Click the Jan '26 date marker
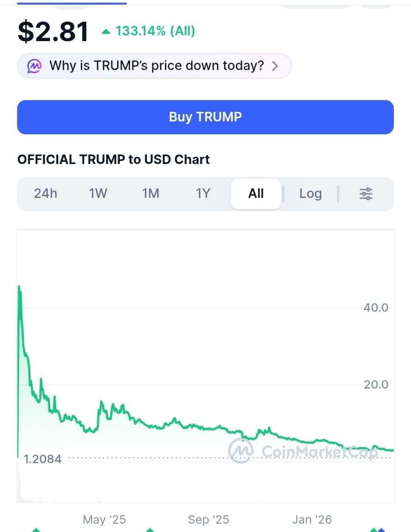The image size is (411, 532). (312, 519)
